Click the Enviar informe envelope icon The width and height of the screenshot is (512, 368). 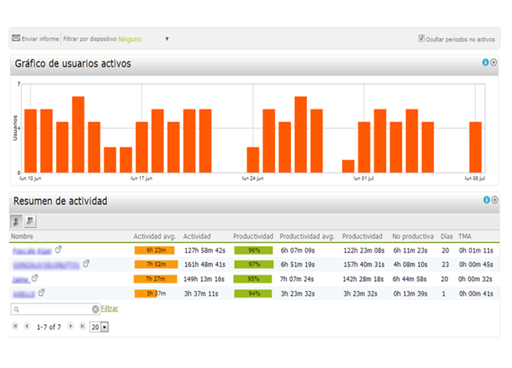click(16, 38)
